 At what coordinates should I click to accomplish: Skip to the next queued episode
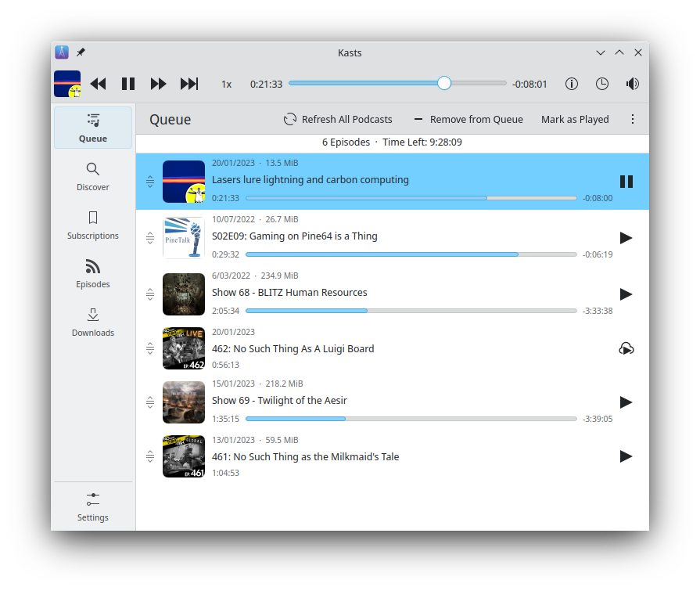click(189, 84)
